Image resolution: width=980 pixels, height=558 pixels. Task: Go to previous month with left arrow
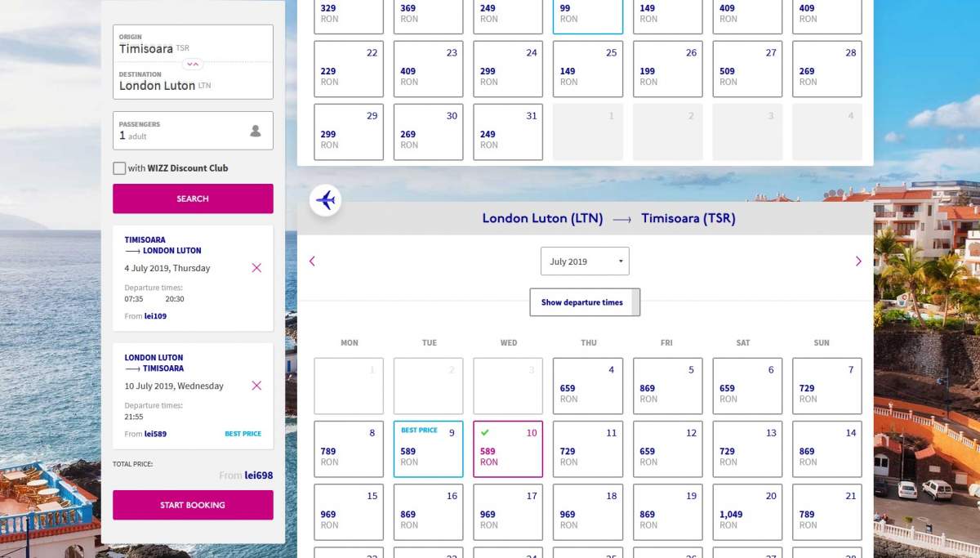(312, 261)
